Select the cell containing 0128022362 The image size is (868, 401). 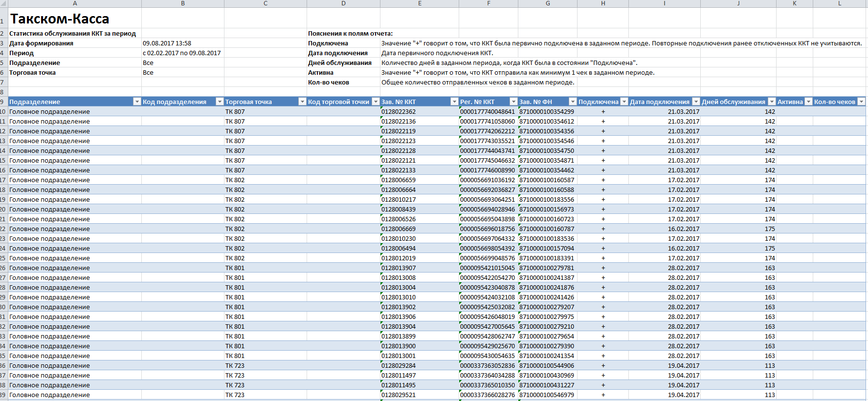click(399, 111)
